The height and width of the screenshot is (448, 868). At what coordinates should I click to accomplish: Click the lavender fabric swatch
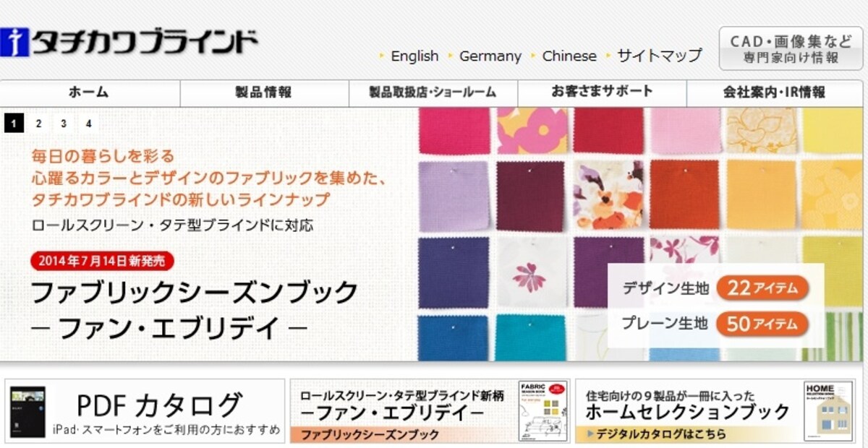[455, 196]
